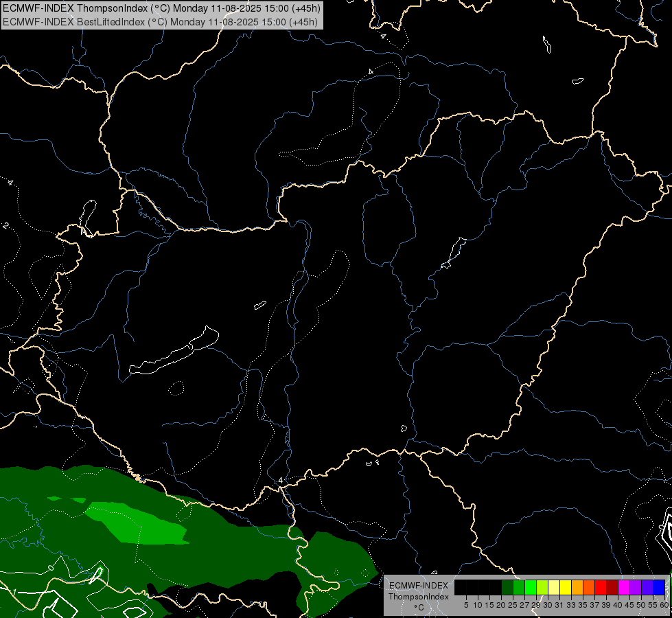This screenshot has height=618, width=672.
Task: Click legend tick value 40
Action: 618,605
